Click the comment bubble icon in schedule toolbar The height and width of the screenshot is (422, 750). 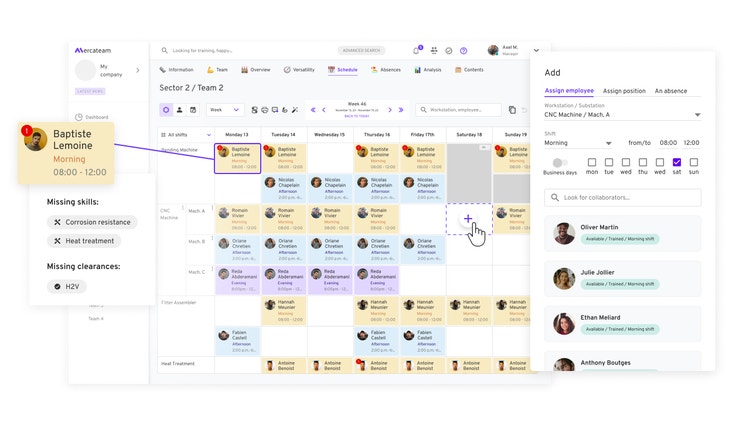275,110
